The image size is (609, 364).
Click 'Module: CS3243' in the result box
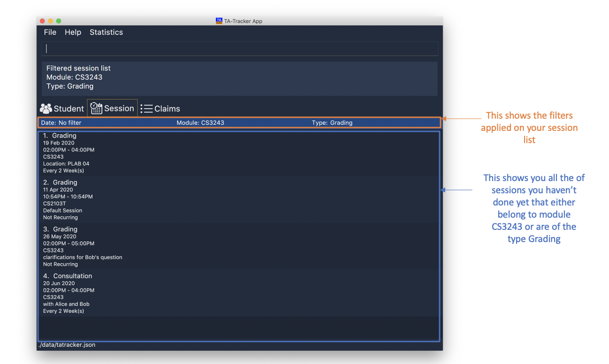pos(74,77)
